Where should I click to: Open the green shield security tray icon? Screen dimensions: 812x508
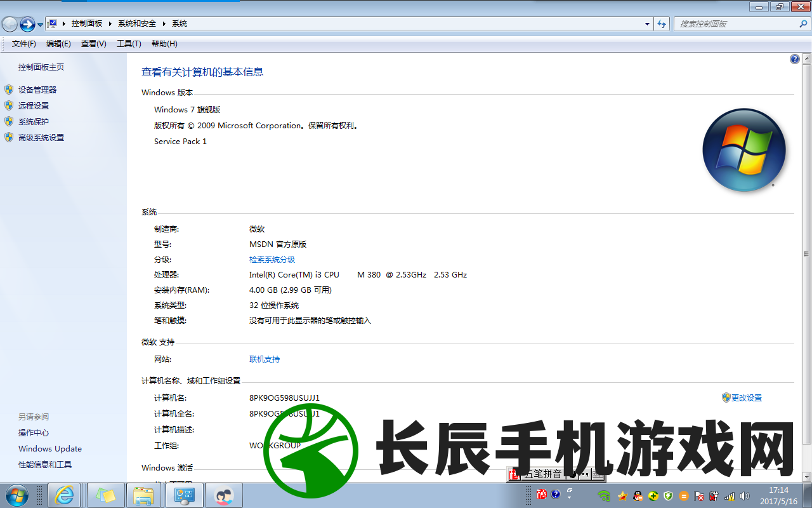point(668,496)
